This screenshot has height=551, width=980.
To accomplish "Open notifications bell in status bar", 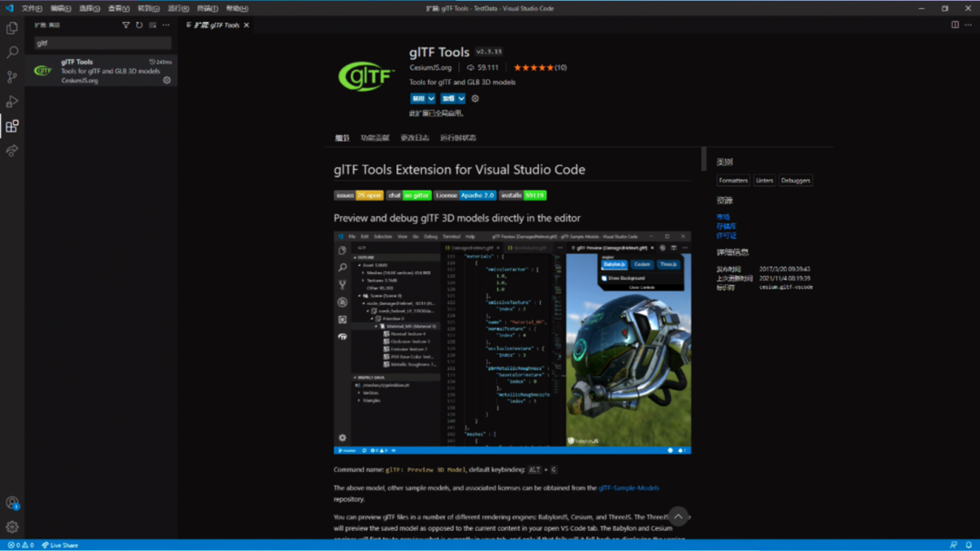I will point(969,546).
